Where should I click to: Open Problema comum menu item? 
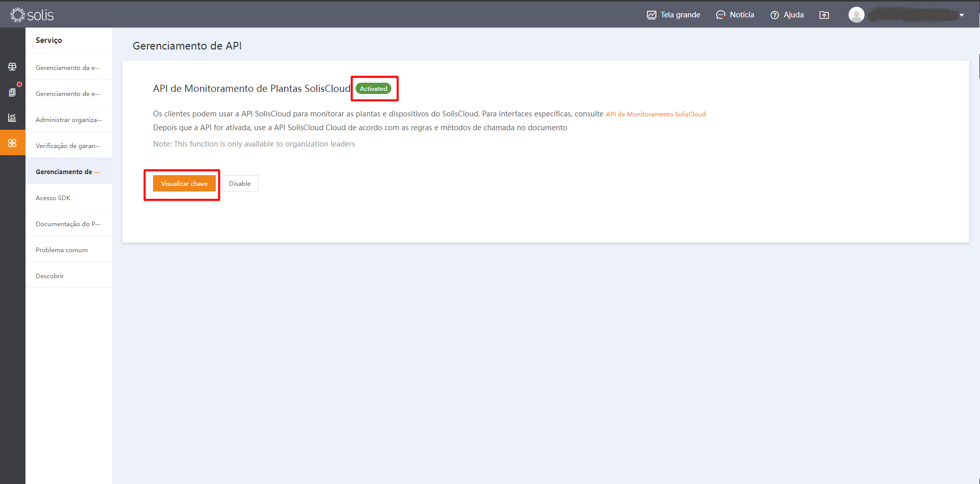[62, 250]
